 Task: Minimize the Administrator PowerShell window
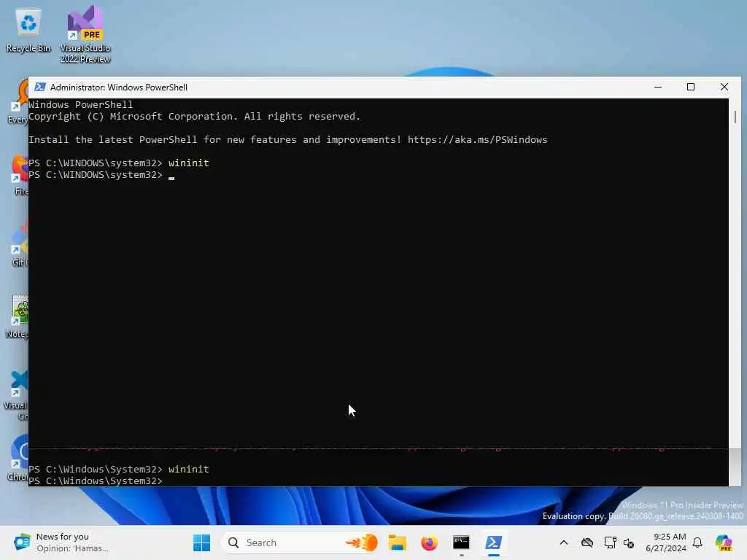[658, 87]
